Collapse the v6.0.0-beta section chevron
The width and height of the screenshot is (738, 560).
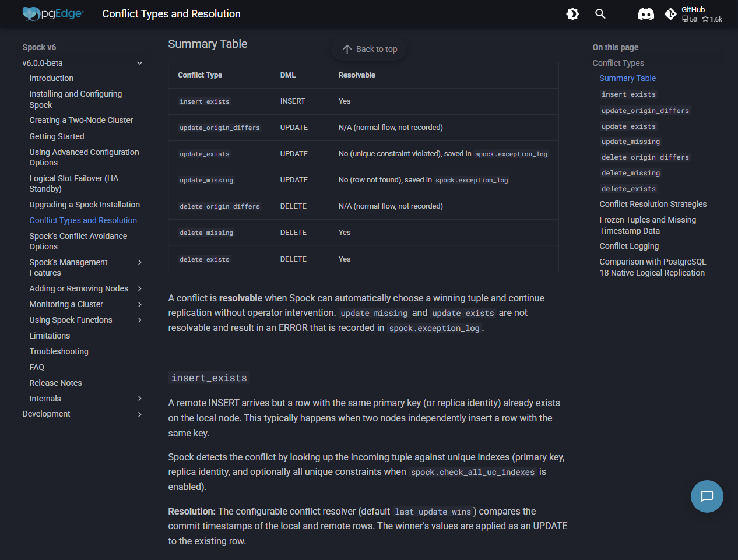tap(140, 63)
